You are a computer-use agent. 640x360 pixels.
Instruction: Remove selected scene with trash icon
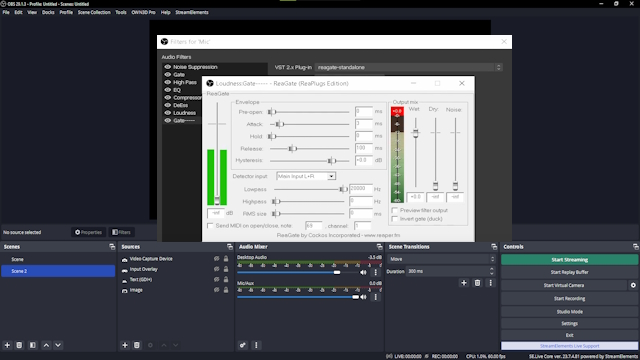tap(19, 345)
